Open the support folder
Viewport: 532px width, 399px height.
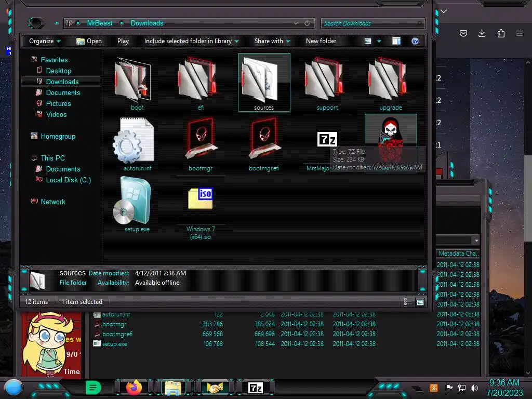tap(327, 84)
